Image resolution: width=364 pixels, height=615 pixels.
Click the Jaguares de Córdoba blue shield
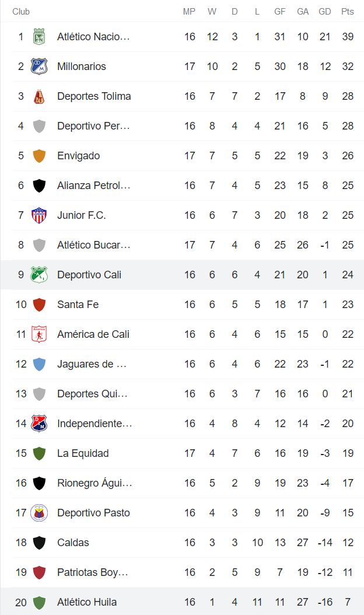40,364
